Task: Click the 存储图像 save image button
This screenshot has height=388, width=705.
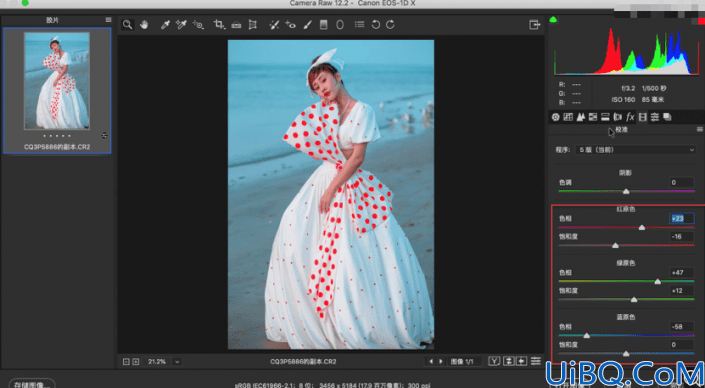Action: point(32,384)
